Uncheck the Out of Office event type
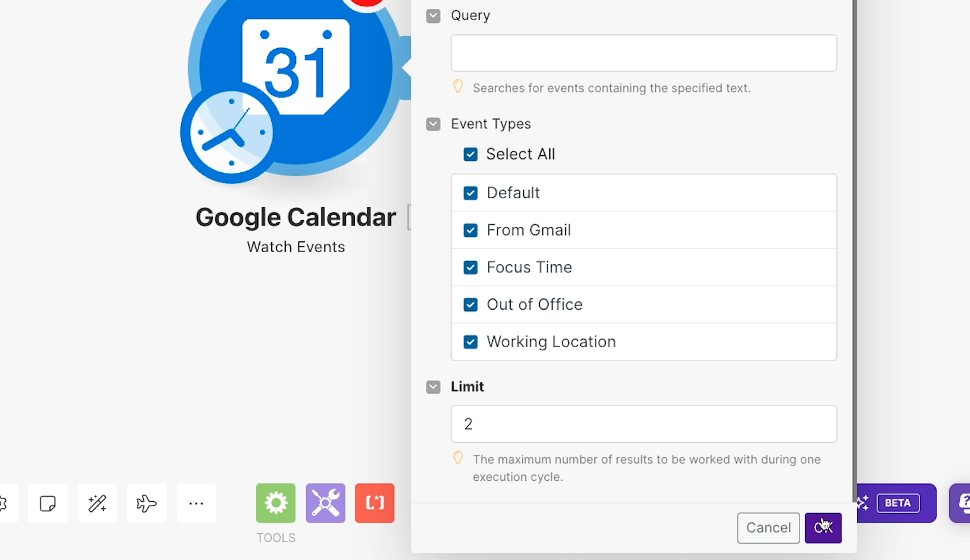This screenshot has width=970, height=560. click(471, 305)
